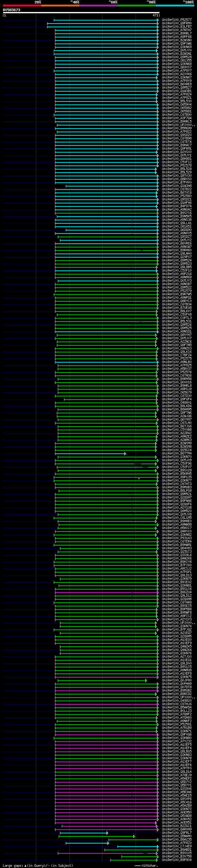Viewport: 197px width, 868px height.
Task: Select the UniRef100_A7R1B8 label
Action: click(x=177, y=728)
